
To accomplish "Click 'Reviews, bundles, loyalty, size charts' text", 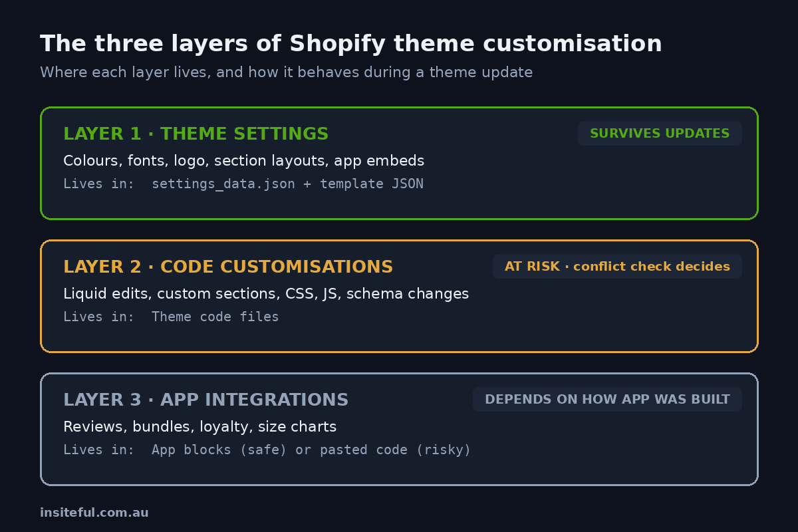I will click(199, 427).
